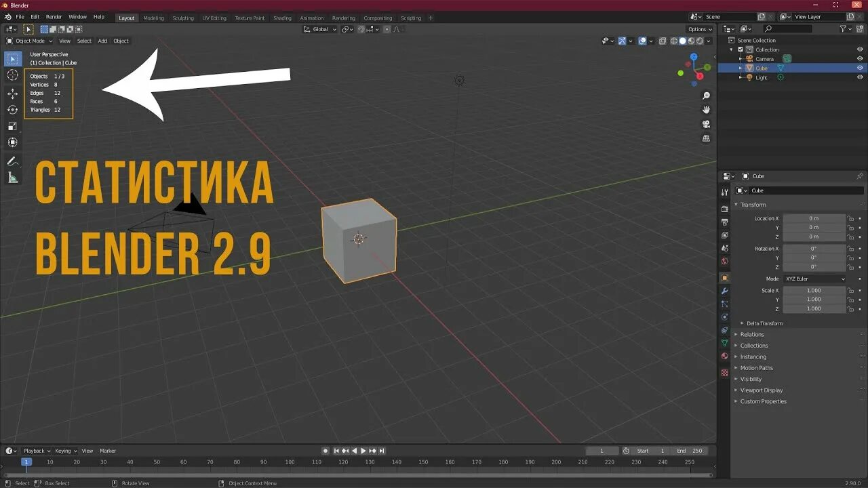Enable rendered viewport shading
Screen dimensions: 868x488
pos(701,41)
